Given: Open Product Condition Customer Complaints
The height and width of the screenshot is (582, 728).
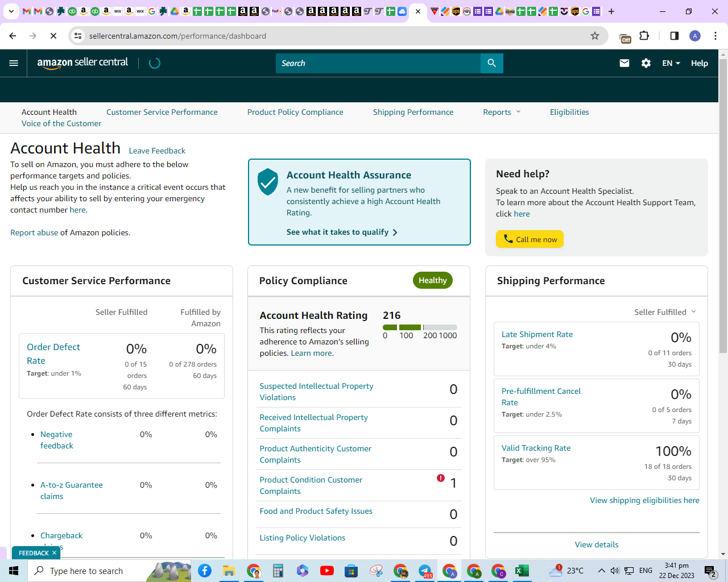Looking at the screenshot, I should click(311, 485).
